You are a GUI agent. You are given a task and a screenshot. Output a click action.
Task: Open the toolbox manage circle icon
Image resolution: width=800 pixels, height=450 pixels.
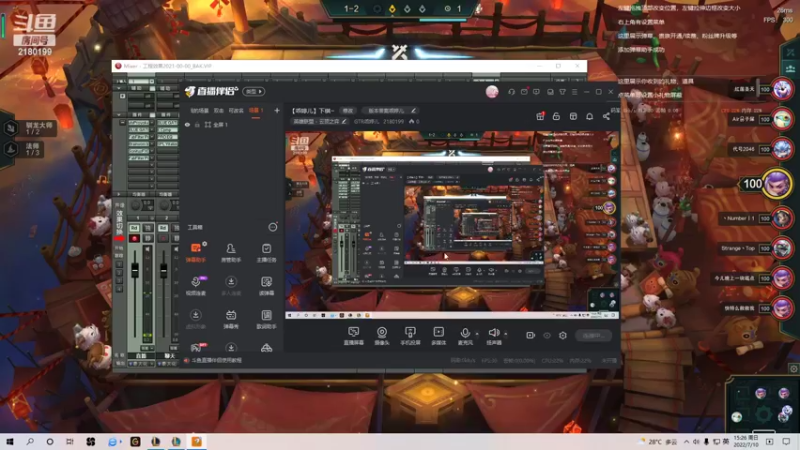(272, 227)
